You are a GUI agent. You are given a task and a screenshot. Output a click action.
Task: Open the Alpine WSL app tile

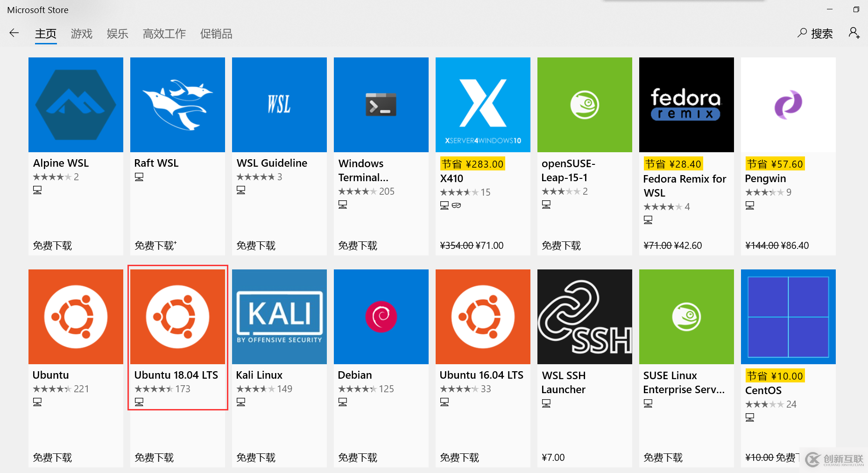(76, 156)
